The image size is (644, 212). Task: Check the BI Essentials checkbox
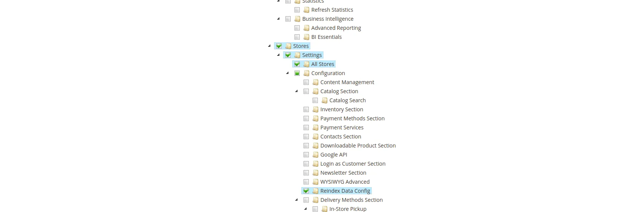(297, 37)
